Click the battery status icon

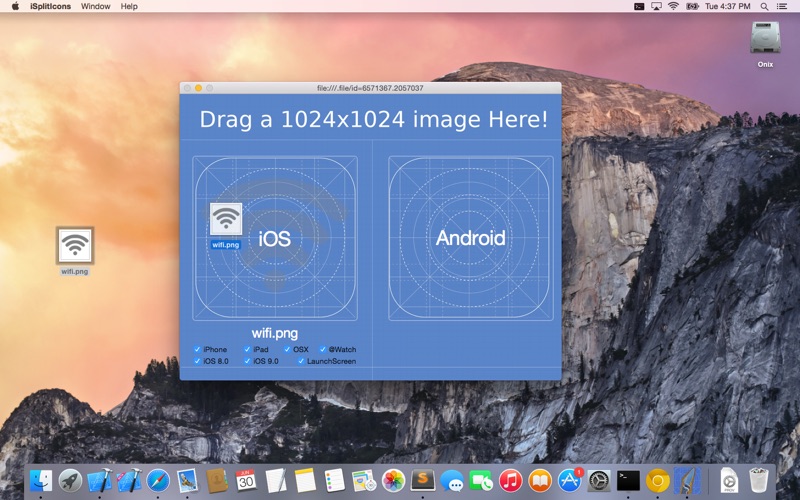tap(692, 6)
